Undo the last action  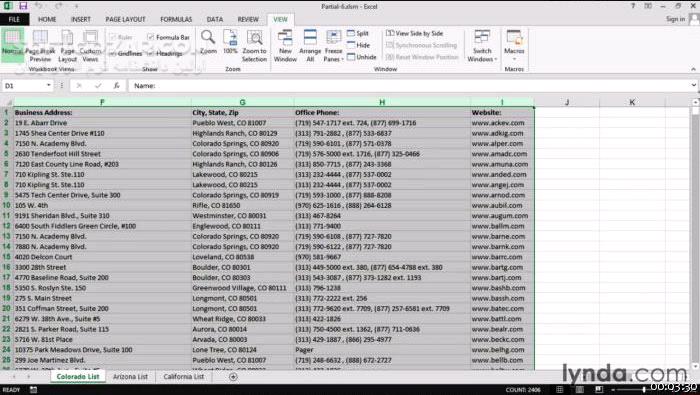[39, 6]
